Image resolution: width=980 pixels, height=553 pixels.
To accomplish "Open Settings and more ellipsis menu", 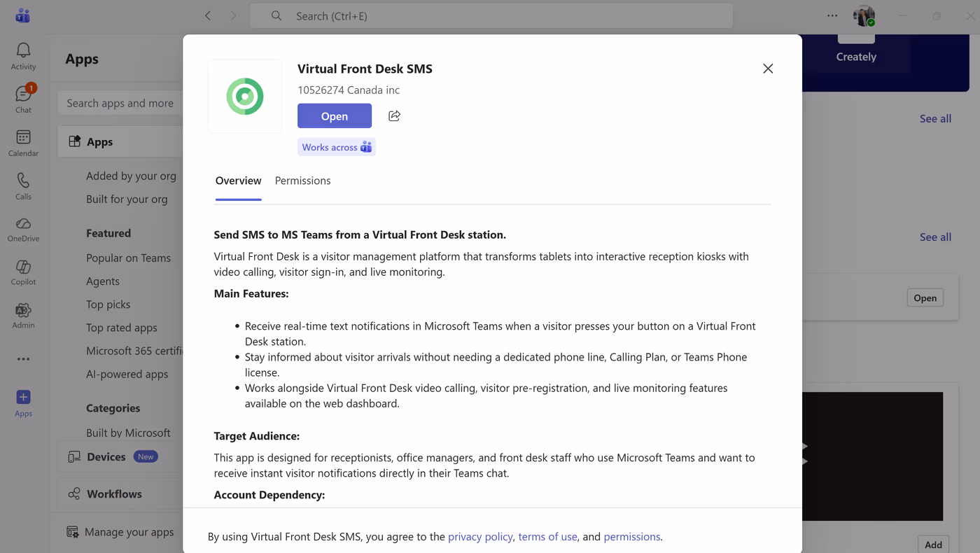I will [x=832, y=15].
